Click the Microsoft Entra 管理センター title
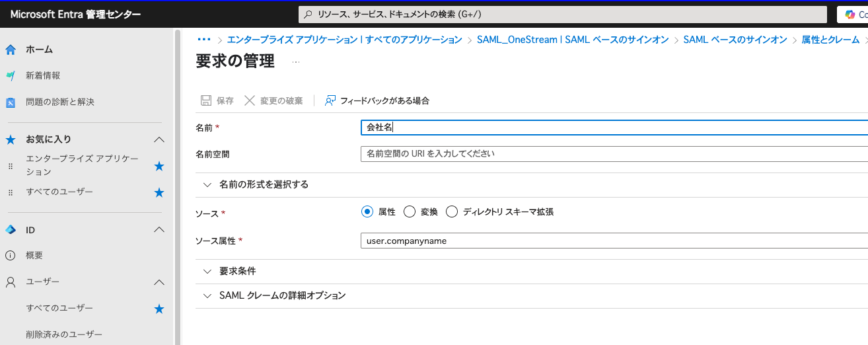This screenshot has height=345, width=868. click(x=75, y=15)
